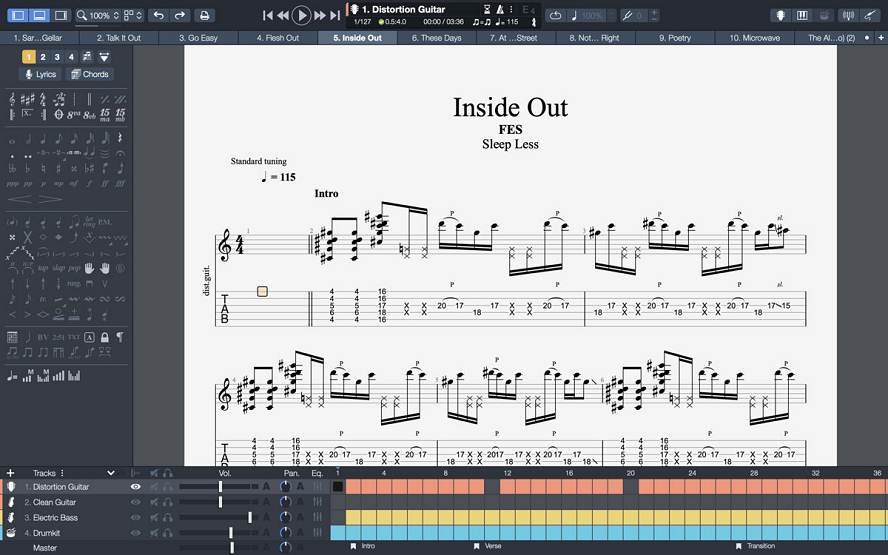The width and height of the screenshot is (888, 555).
Task: Select voice 3 button
Action: (57, 57)
